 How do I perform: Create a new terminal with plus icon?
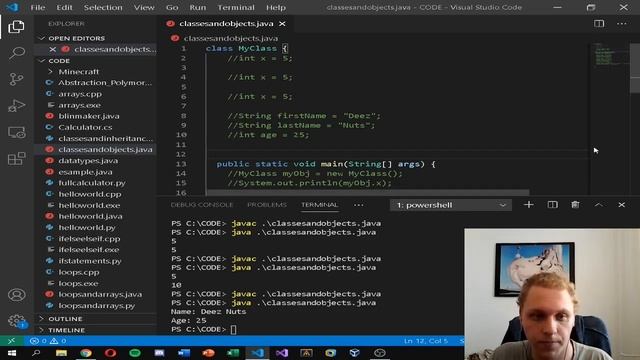[x=529, y=204]
